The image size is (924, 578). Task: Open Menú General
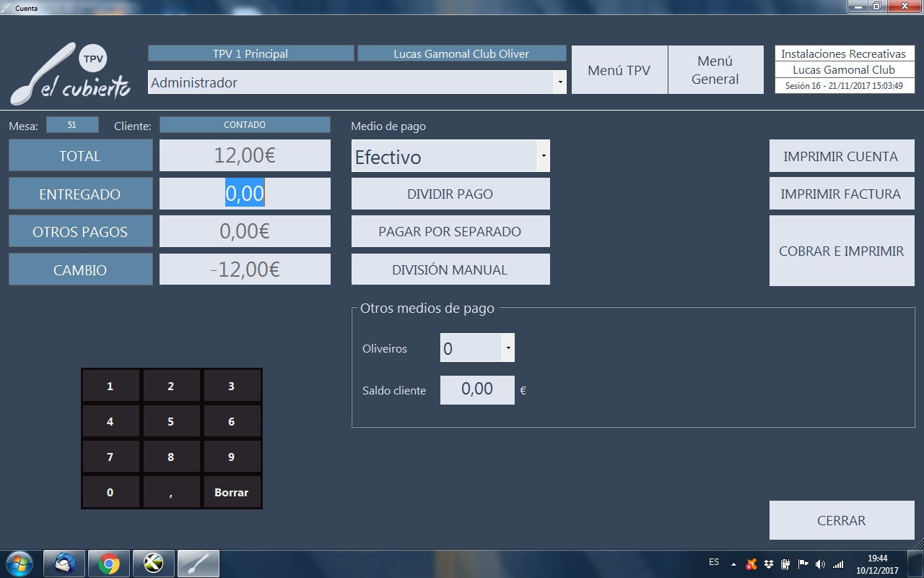pyautogui.click(x=715, y=70)
